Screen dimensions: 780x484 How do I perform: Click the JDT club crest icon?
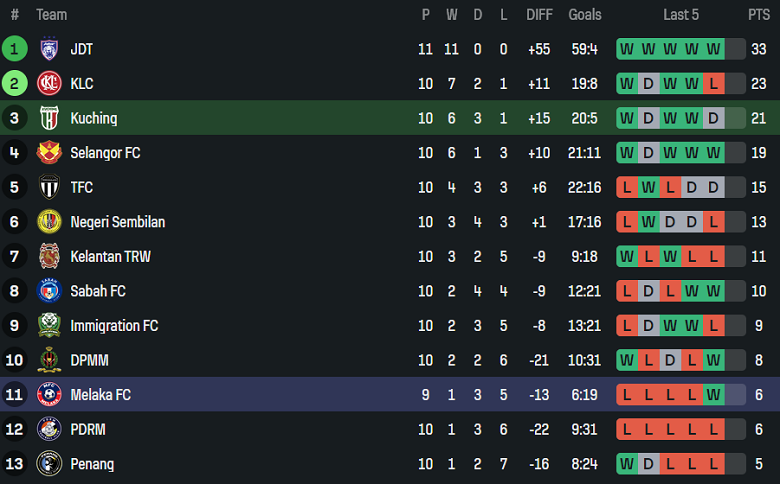pos(49,49)
